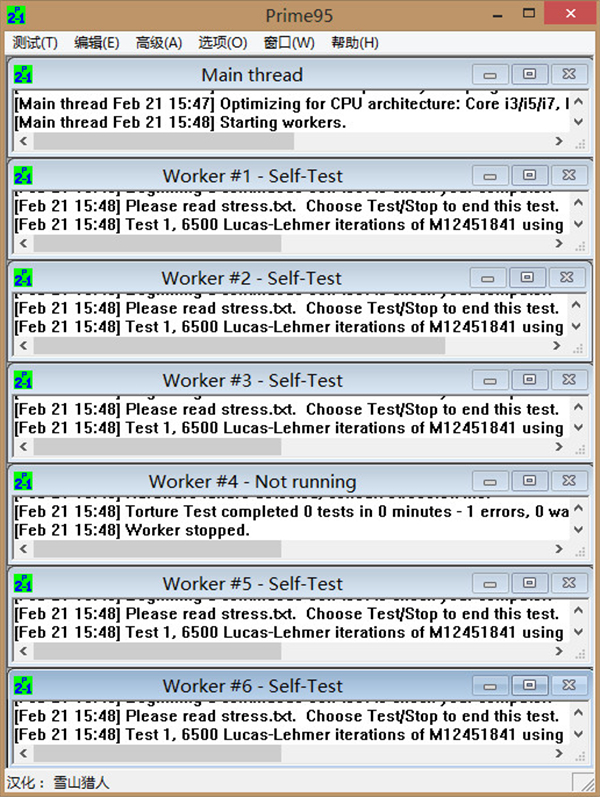
Task: Minimize the Worker #2 Self-Test window
Action: pyautogui.click(x=488, y=278)
